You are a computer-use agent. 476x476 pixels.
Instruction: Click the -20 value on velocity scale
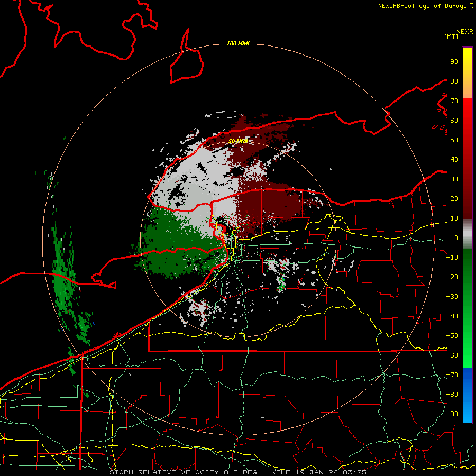click(452, 277)
